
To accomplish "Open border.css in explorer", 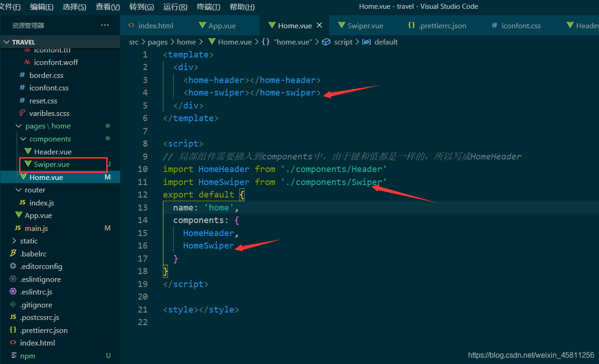I will click(46, 75).
